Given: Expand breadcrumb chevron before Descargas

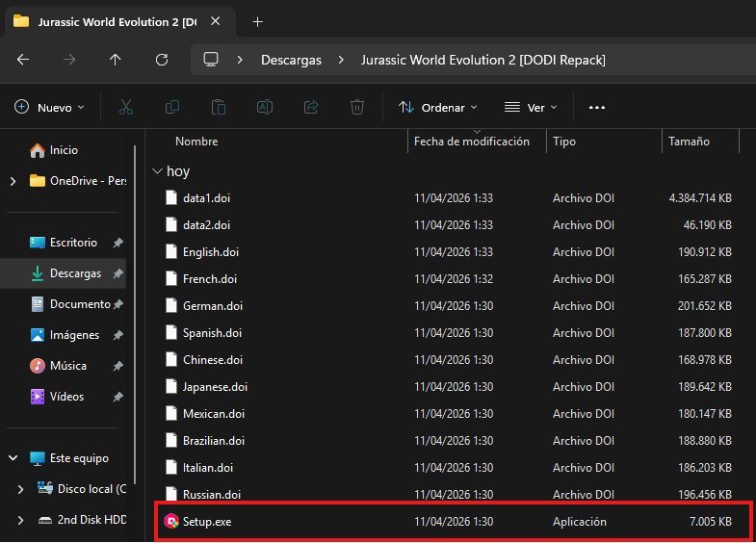Looking at the screenshot, I should 240,60.
